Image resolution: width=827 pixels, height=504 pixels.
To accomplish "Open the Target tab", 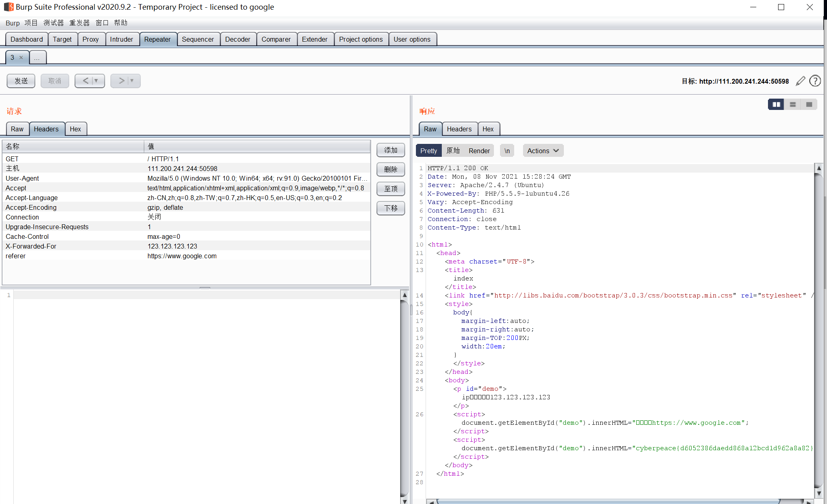I will click(x=62, y=39).
